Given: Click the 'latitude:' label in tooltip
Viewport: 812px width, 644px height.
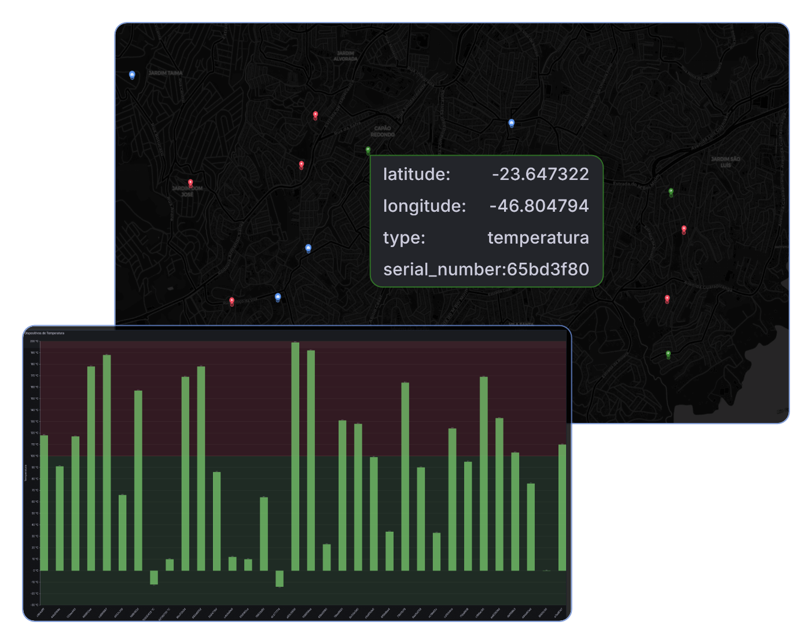Looking at the screenshot, I should 417,174.
